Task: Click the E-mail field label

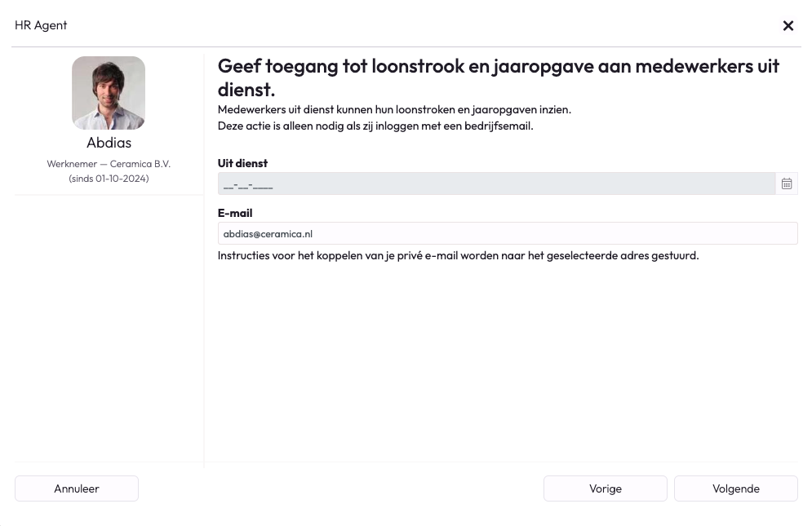Action: coord(235,213)
